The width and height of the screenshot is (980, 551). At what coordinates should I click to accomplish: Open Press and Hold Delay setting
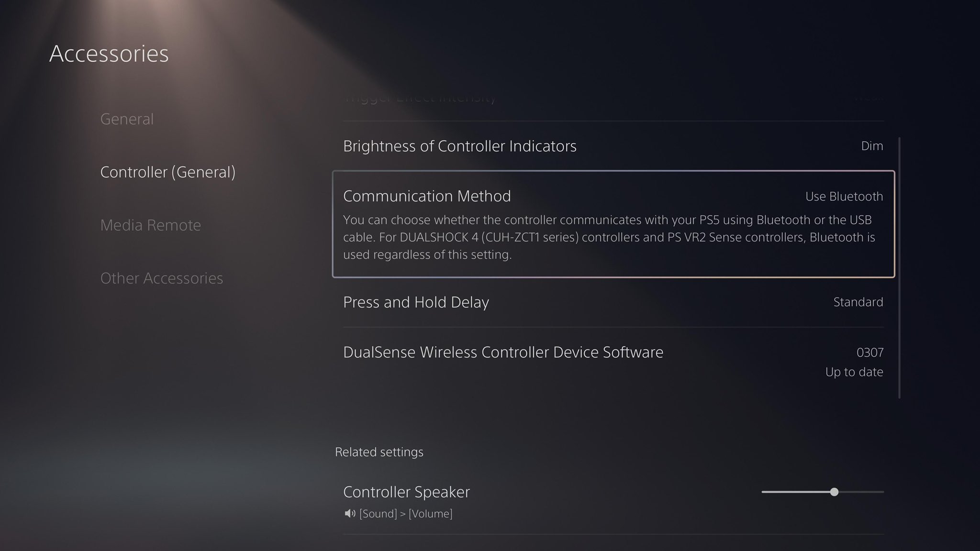tap(613, 302)
